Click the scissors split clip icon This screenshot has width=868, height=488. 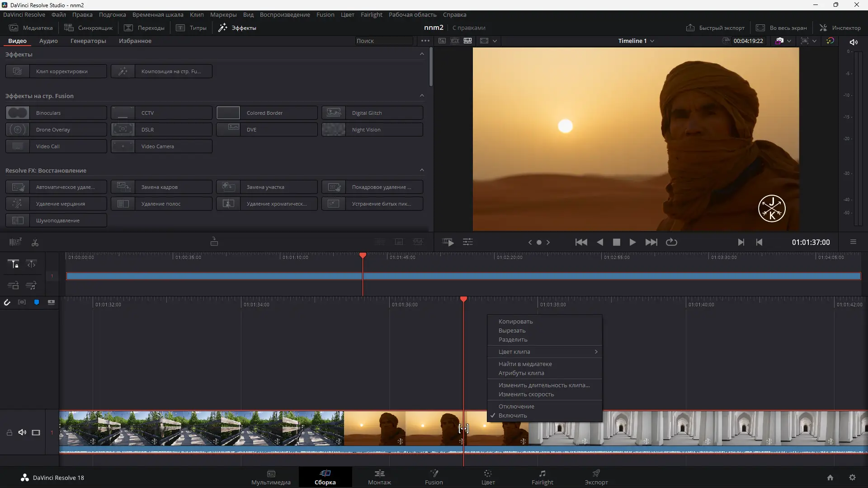coord(35,243)
